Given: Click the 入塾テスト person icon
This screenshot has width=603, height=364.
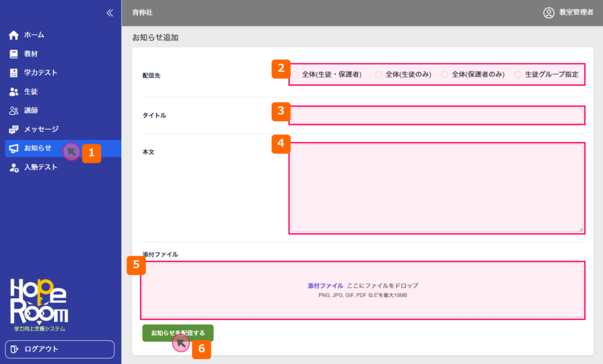Looking at the screenshot, I should point(14,167).
